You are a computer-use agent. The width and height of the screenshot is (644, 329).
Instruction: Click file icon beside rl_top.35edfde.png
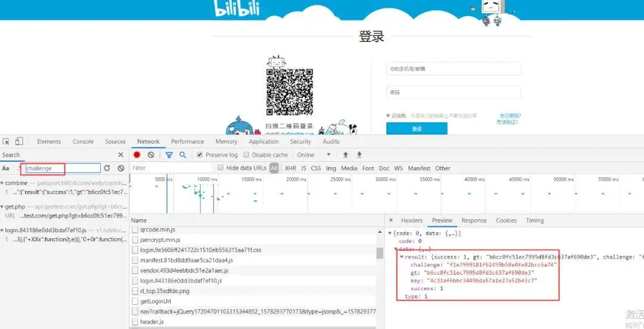135,291
